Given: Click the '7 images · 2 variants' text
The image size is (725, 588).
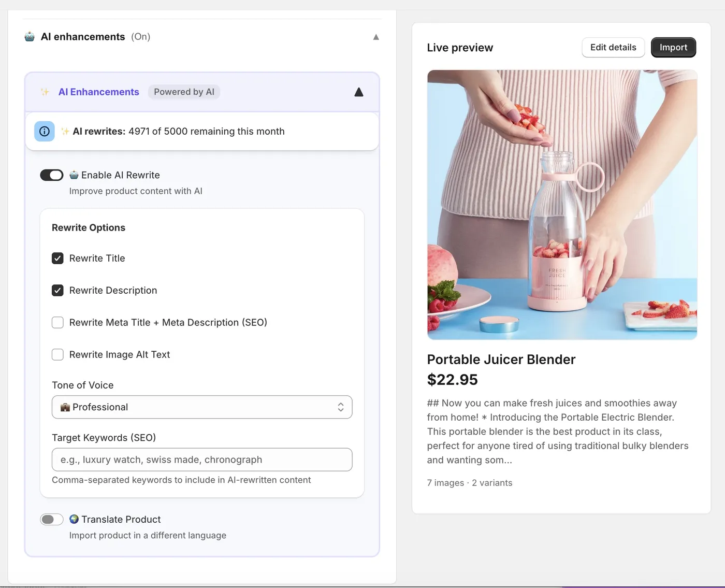Looking at the screenshot, I should tap(470, 483).
